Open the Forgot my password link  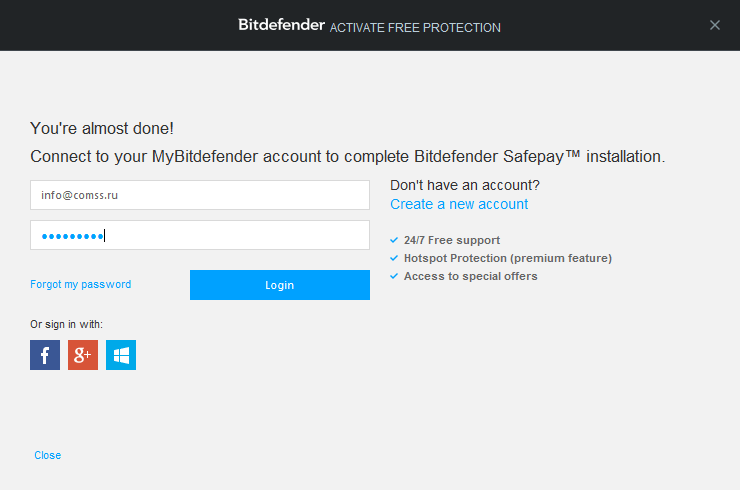80,284
